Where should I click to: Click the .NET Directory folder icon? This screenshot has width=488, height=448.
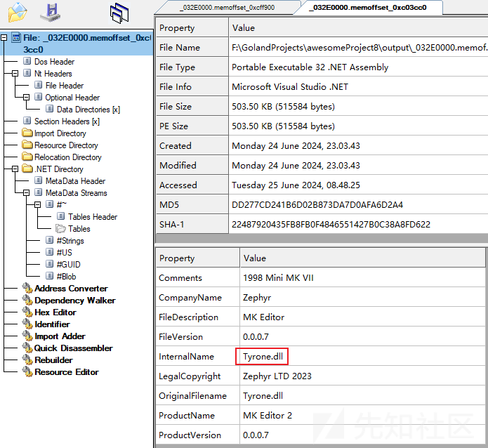[27, 169]
